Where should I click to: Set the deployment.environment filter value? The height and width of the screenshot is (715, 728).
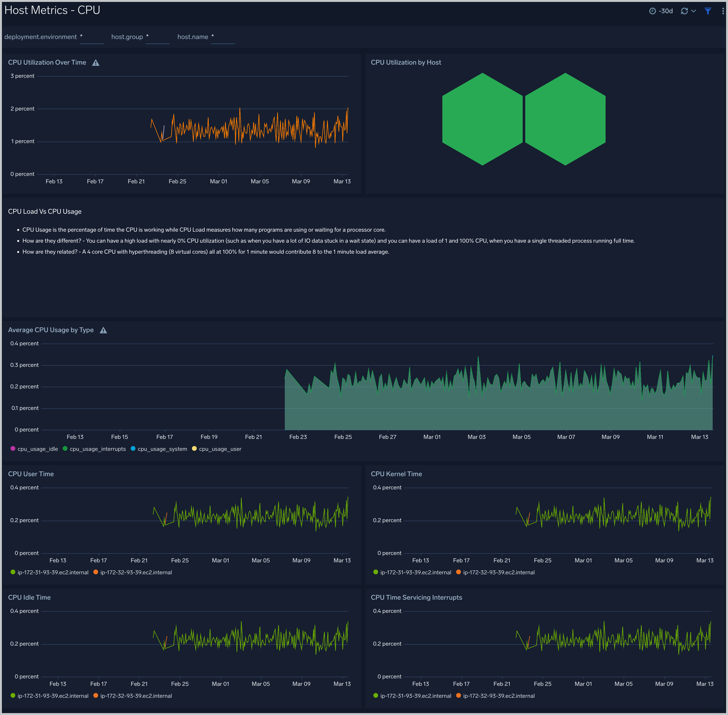click(x=91, y=37)
